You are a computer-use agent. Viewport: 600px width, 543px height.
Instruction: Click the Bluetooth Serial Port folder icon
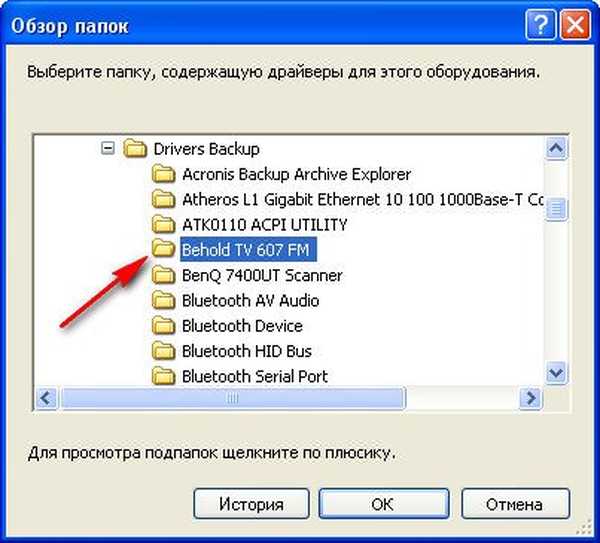[163, 376]
